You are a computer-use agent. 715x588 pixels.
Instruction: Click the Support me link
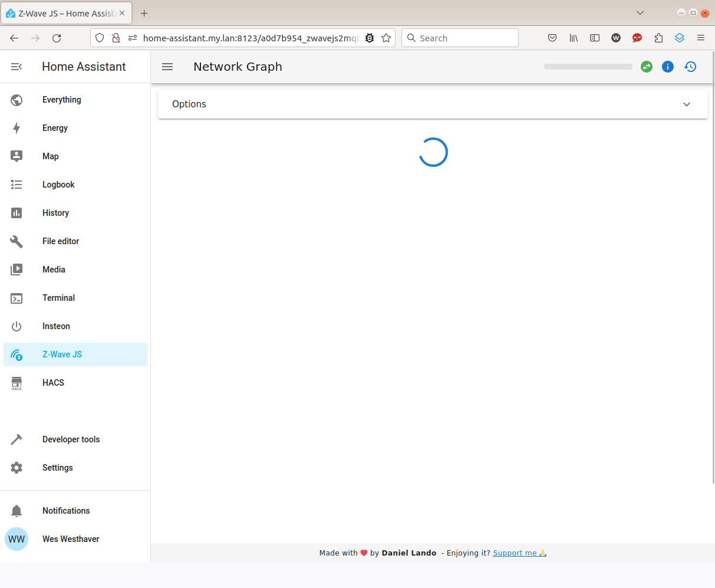520,553
